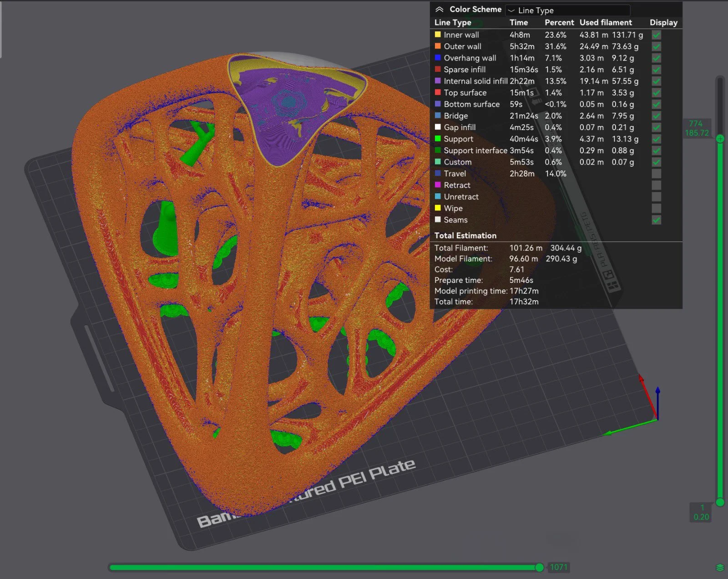The image size is (728, 579).
Task: Click the Travel row label
Action: 455,174
